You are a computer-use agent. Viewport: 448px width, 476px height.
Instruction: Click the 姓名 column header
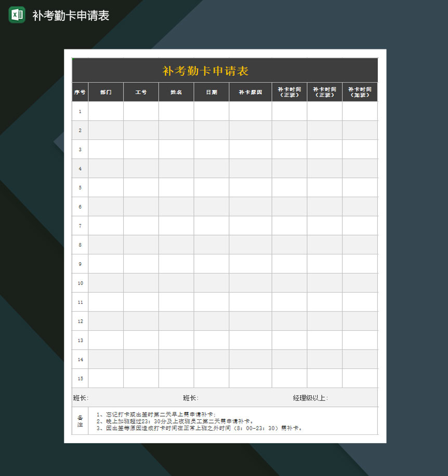point(176,92)
